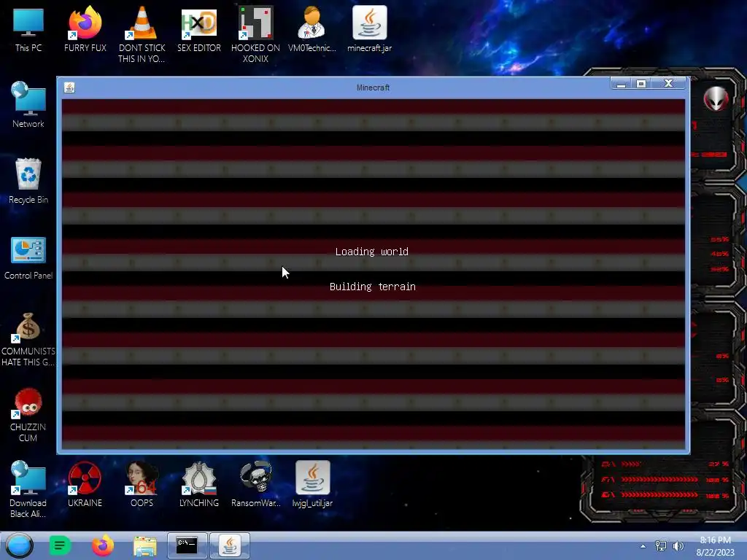Open the VLC cone desktop shortcut
The width and height of the screenshot is (747, 560).
coord(142,34)
